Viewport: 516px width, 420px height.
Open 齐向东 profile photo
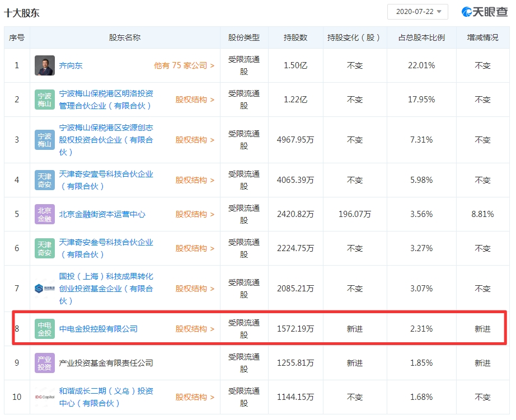click(x=45, y=65)
